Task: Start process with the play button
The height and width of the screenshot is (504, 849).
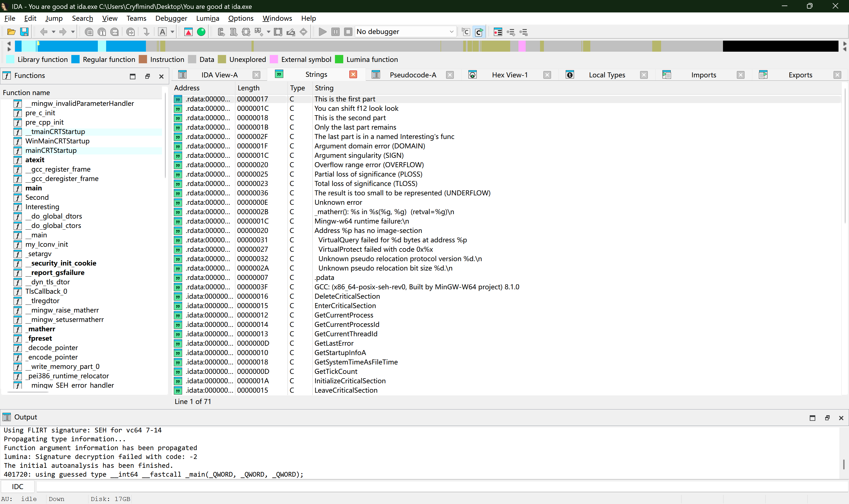Action: tap(323, 32)
